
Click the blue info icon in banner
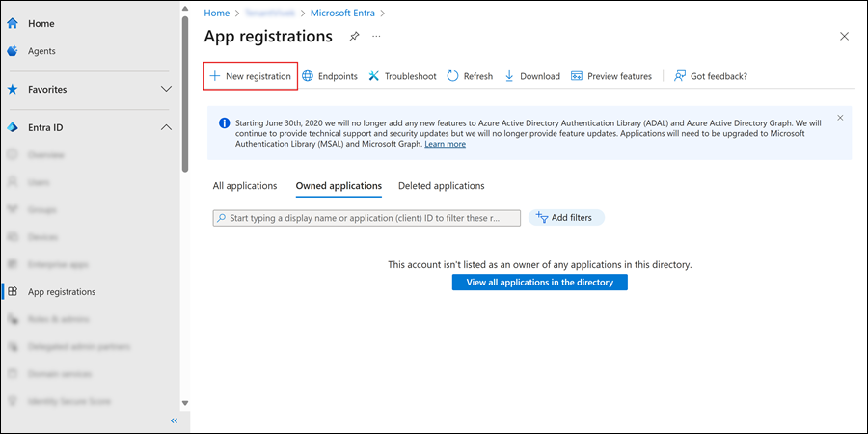(224, 122)
